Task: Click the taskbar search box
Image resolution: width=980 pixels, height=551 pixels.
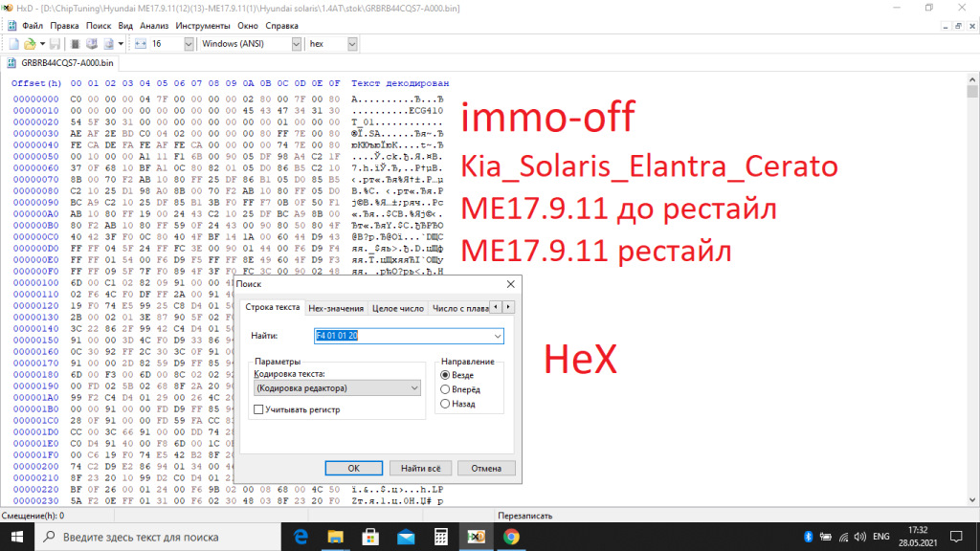Action: 158,537
